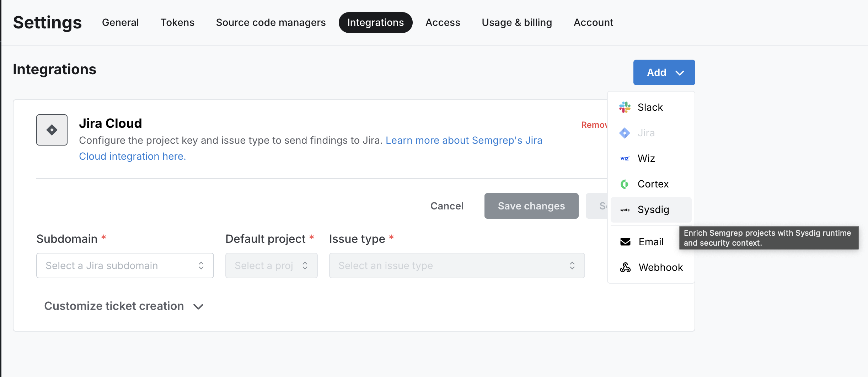Open the Select a Jira subdomain dropdown
The width and height of the screenshot is (868, 377).
125,265
